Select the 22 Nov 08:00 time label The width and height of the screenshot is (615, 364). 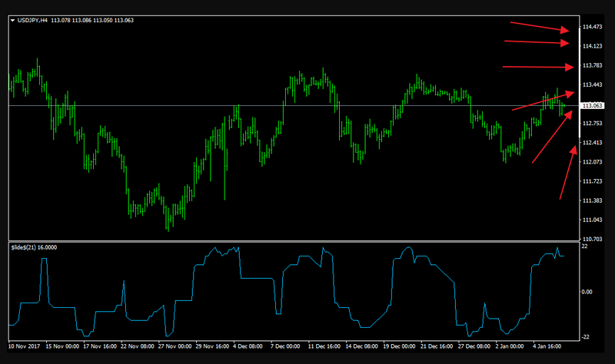coord(138,346)
